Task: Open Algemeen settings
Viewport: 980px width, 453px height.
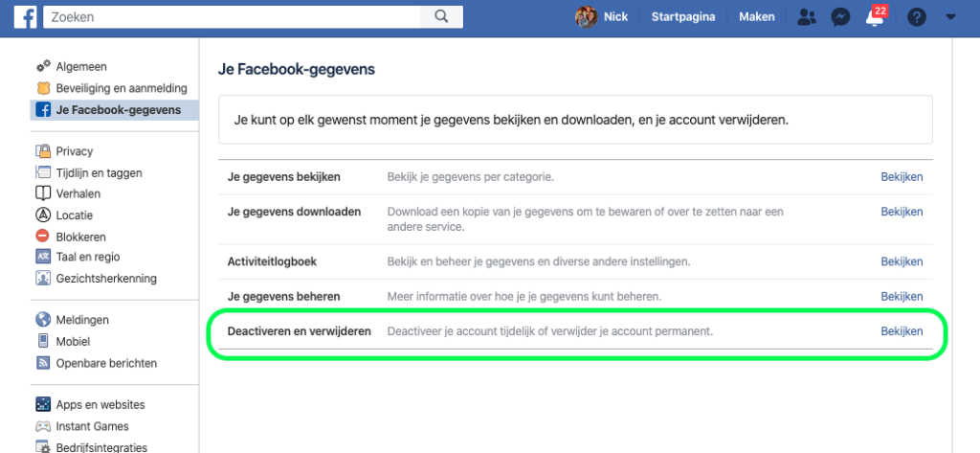Action: 81,66
